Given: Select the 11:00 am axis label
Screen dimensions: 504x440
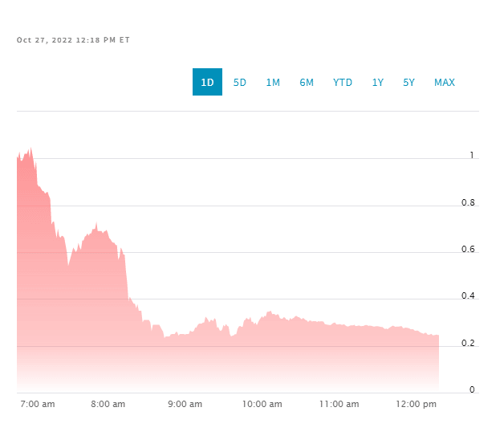Looking at the screenshot, I should click(x=339, y=405).
